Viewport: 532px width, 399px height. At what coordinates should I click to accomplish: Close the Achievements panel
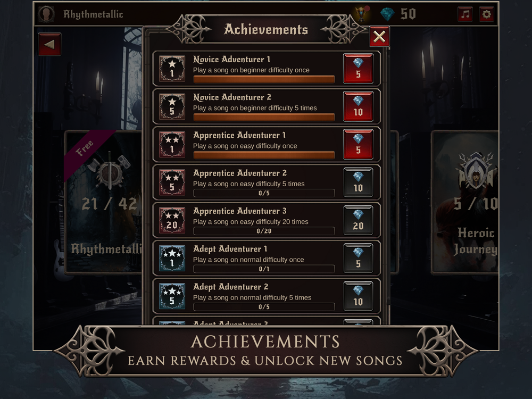[379, 37]
